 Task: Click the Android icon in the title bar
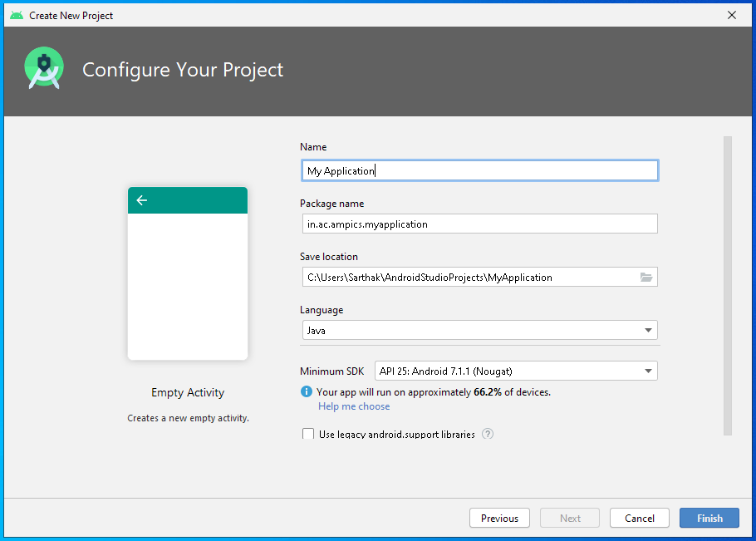(x=17, y=16)
